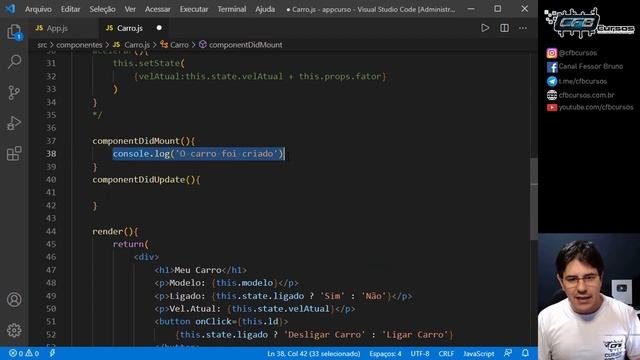
Task: Click this.state.velAtual on line 50
Action: pyautogui.click(x=280, y=309)
